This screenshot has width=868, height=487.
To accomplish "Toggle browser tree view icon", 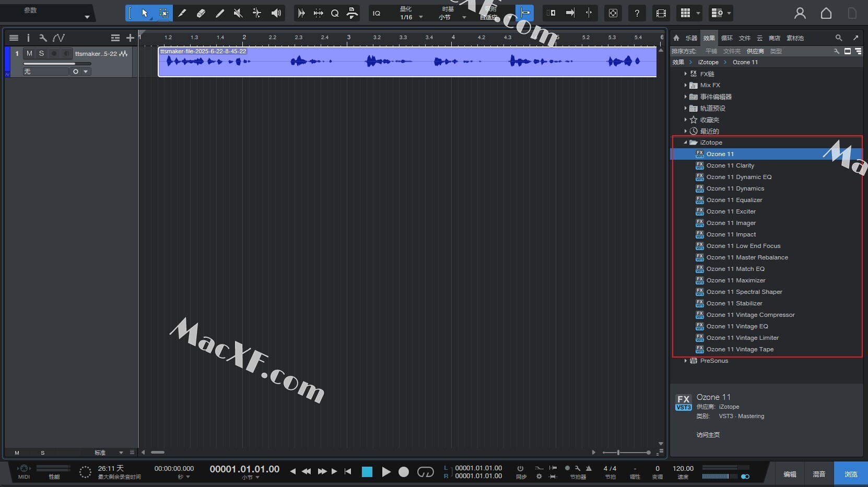I will tap(858, 51).
